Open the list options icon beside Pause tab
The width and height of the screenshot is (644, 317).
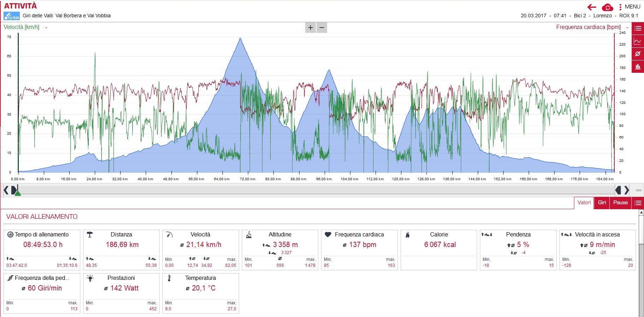(x=638, y=202)
